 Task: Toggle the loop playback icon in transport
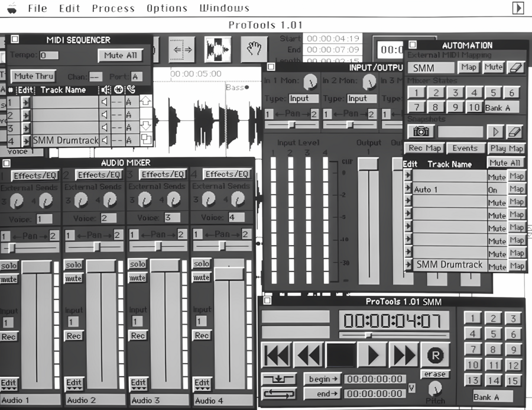tap(278, 393)
